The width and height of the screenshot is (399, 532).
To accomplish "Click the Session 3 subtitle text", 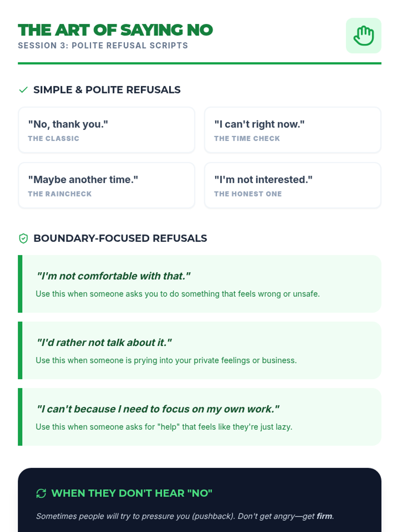I will click(x=103, y=46).
